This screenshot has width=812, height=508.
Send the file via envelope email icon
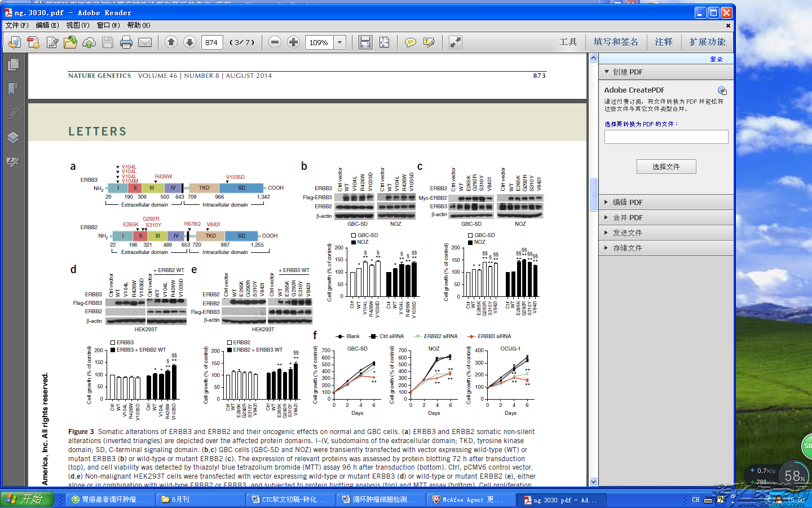pyautogui.click(x=145, y=42)
